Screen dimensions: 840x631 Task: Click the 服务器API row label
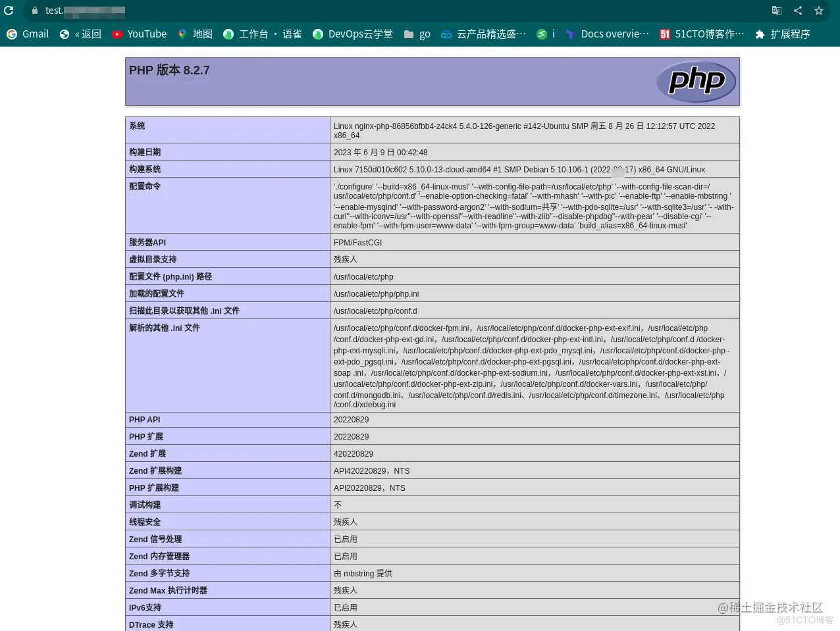(x=147, y=242)
